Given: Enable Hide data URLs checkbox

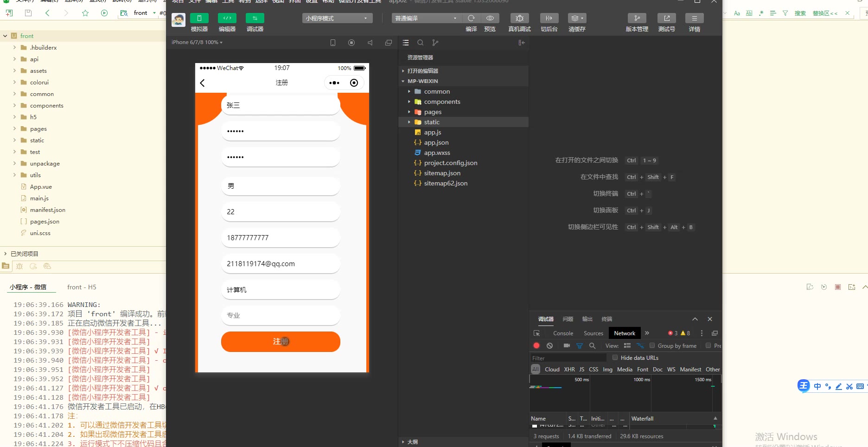Looking at the screenshot, I should (x=615, y=358).
